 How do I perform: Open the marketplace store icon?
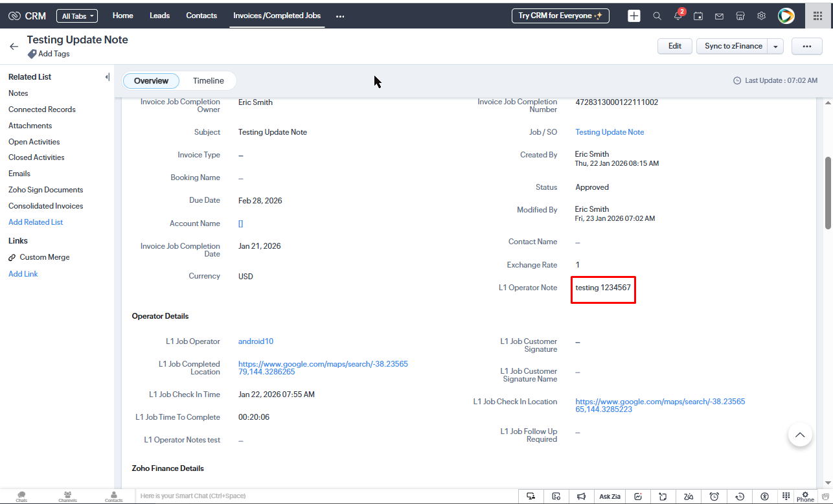(740, 16)
